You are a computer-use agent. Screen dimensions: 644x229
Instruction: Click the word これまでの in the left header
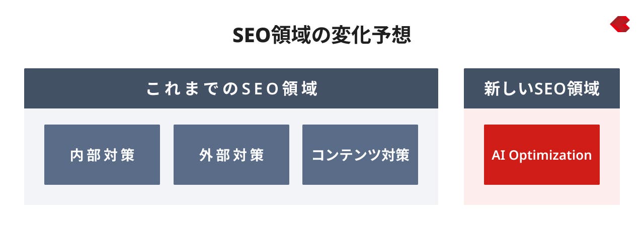pyautogui.click(x=192, y=89)
